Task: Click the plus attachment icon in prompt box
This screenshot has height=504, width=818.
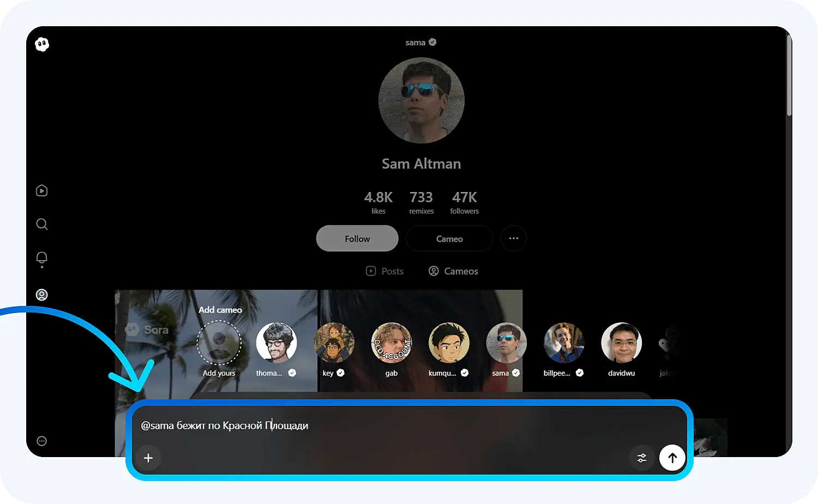Action: coord(148,458)
